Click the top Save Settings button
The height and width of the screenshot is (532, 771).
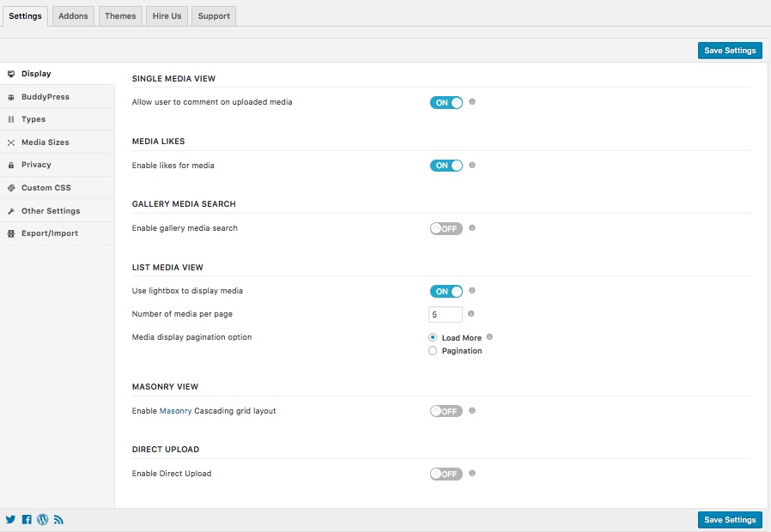[730, 51]
